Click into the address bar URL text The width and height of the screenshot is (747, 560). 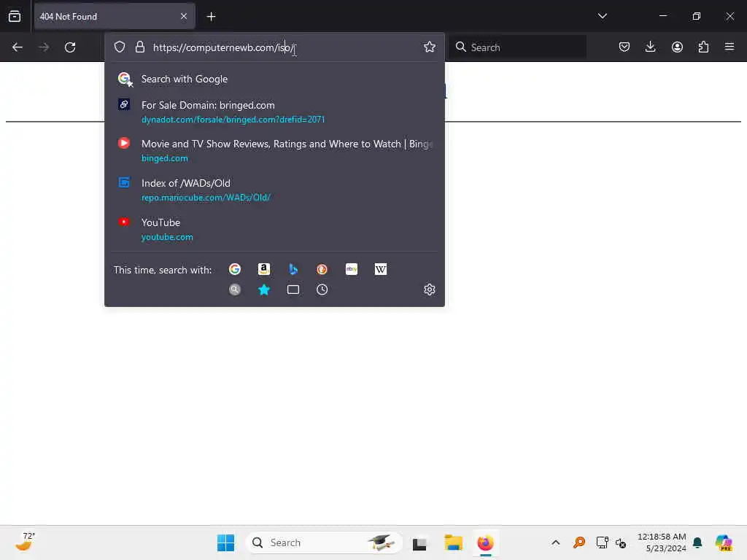click(x=224, y=47)
